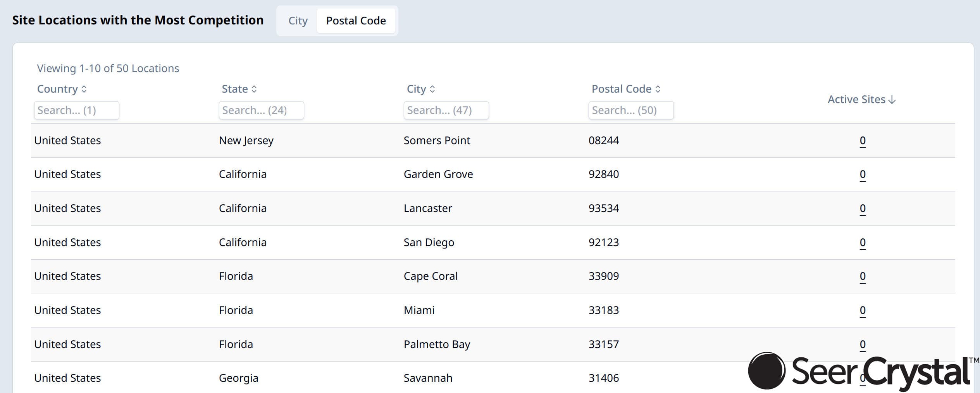This screenshot has width=980, height=393.
Task: Click the City sort chevron
Action: click(433, 89)
